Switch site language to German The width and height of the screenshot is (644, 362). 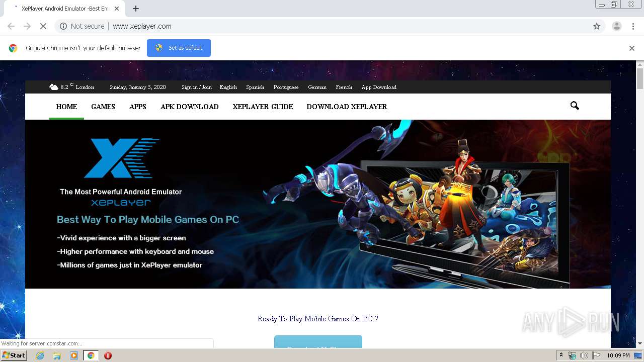(x=317, y=87)
